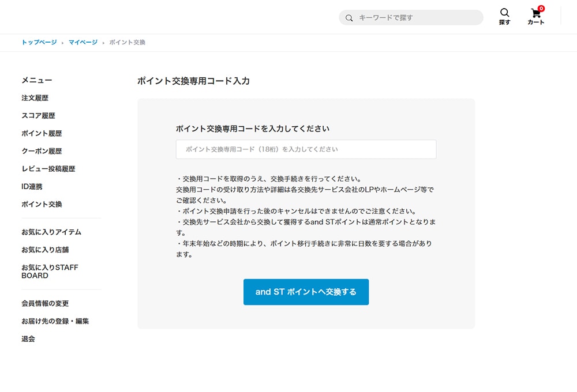Focus the 18-digit exchange code input
The height and width of the screenshot is (392, 577).
[306, 149]
